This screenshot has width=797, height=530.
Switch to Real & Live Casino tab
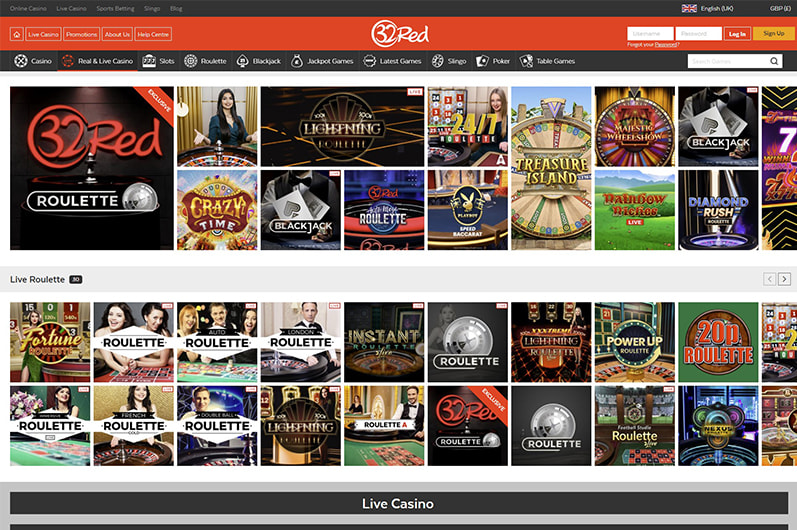98,61
